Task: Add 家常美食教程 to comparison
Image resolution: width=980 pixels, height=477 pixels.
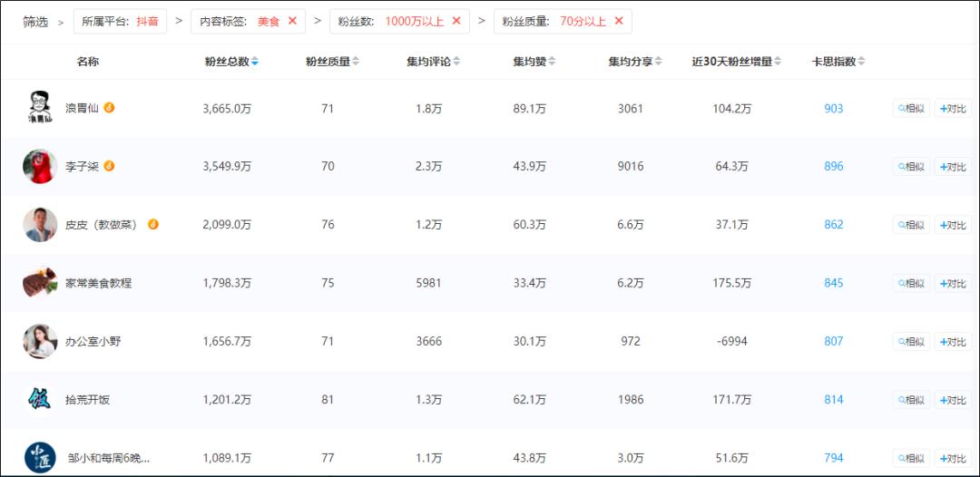Action: [953, 283]
